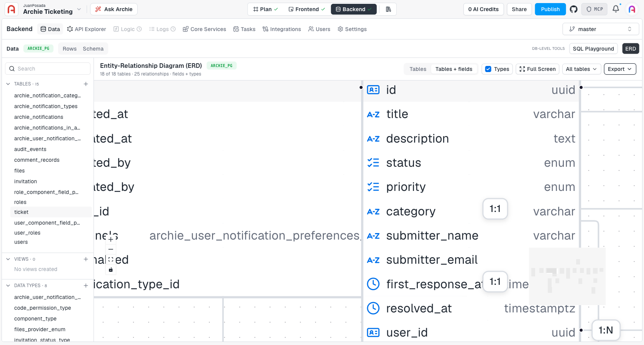Open the Users tab
The image size is (644, 345).
click(319, 29)
